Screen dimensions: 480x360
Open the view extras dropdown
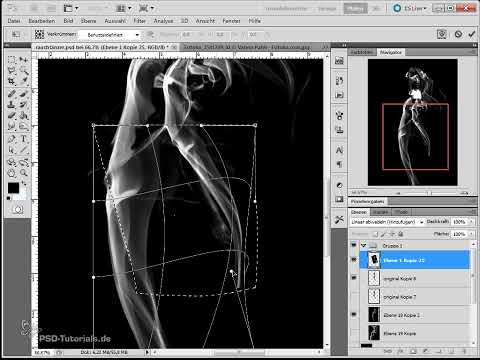[x=71, y=8]
